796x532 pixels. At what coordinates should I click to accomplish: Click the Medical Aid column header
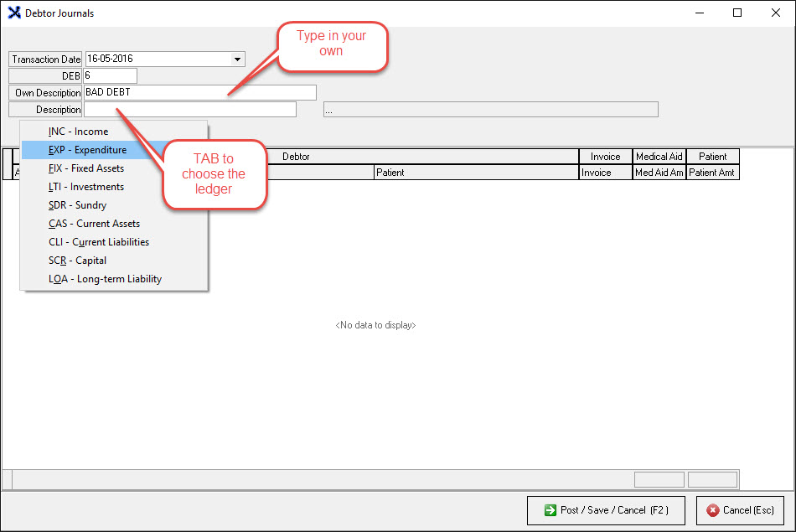point(659,157)
